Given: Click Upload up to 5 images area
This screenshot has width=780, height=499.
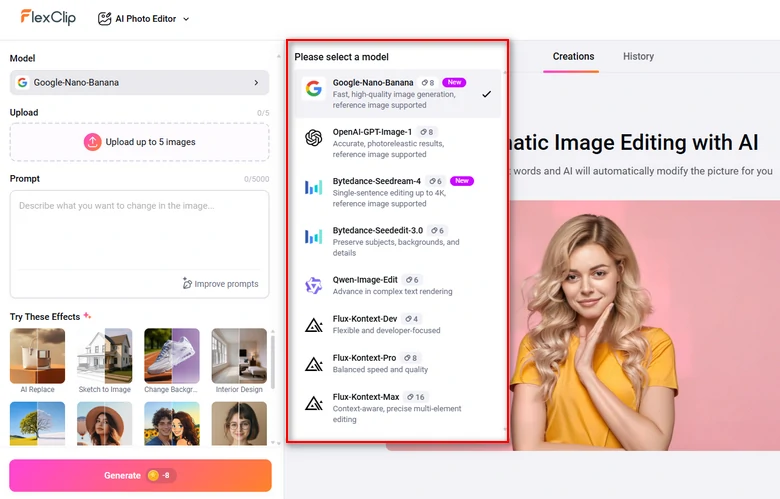Looking at the screenshot, I should click(x=139, y=142).
